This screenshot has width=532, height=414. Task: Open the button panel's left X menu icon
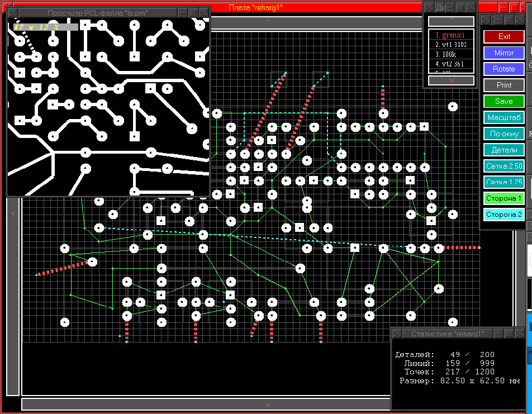[x=486, y=20]
